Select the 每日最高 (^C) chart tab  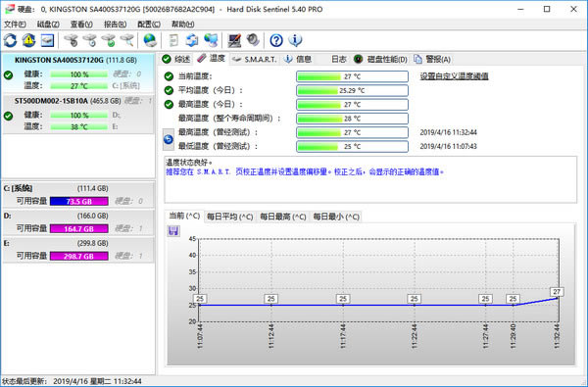[x=283, y=217]
